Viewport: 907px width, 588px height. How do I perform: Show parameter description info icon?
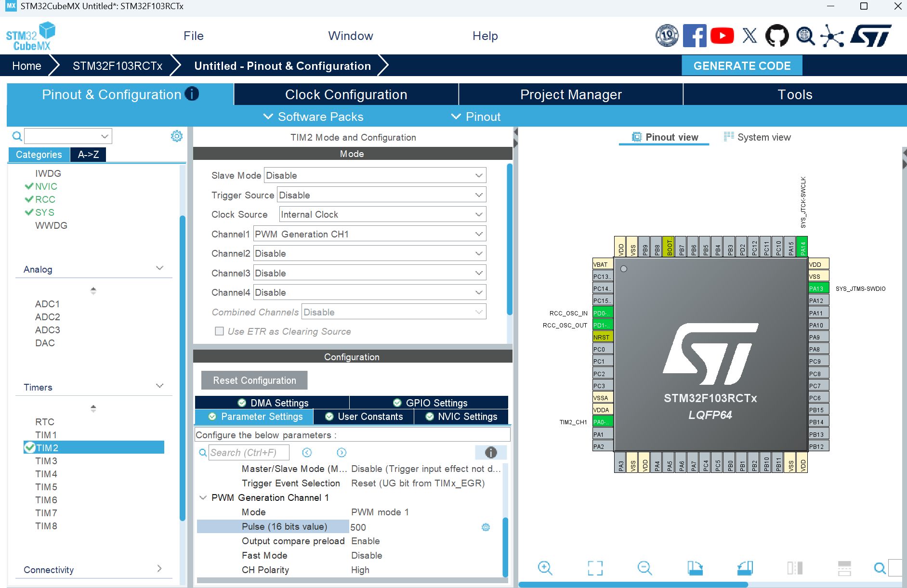coord(491,452)
